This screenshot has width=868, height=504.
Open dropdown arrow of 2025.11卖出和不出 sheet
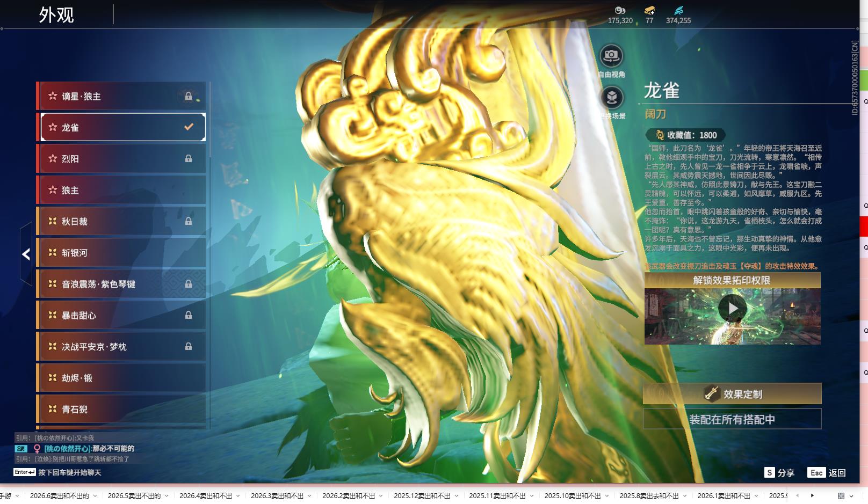click(x=531, y=496)
